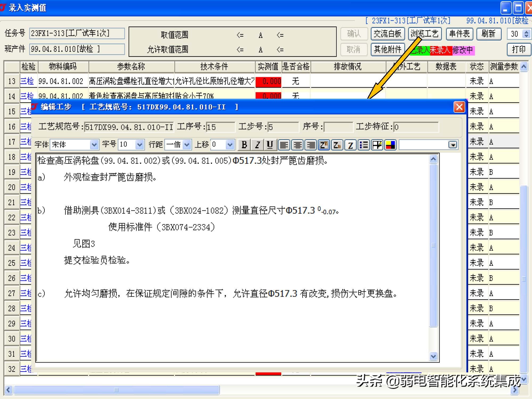Image resolution: width=532 pixels, height=399 pixels.
Task: Open the 上移 offset dropdown
Action: pyautogui.click(x=230, y=145)
